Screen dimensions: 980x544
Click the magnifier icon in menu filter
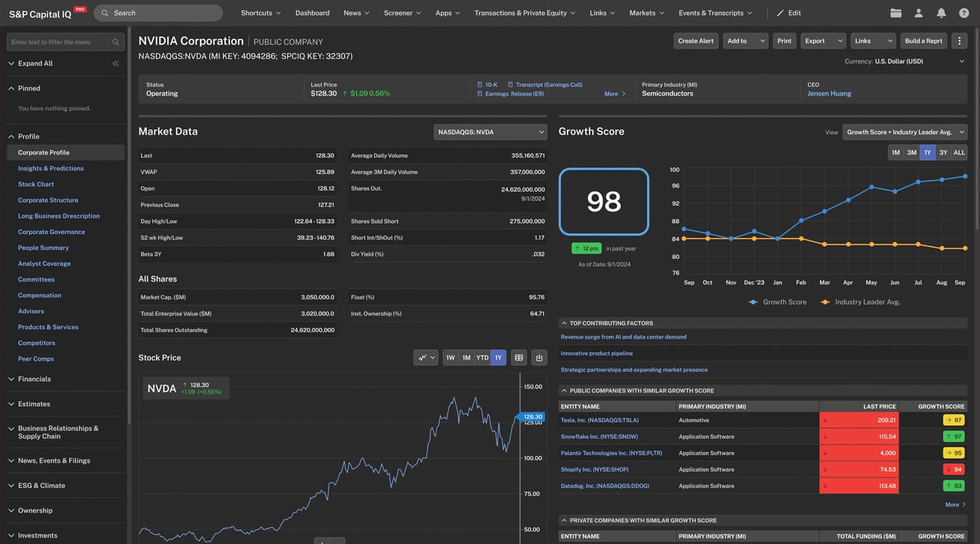116,42
